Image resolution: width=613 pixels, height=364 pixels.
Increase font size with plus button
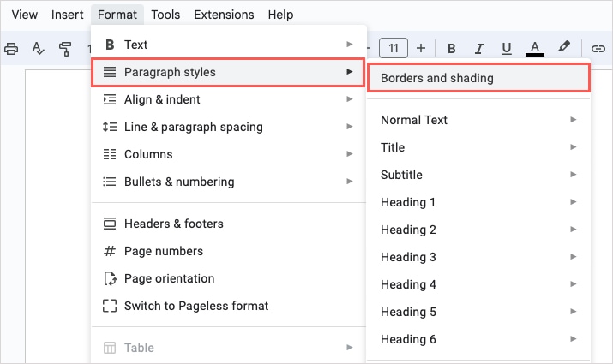[421, 48]
